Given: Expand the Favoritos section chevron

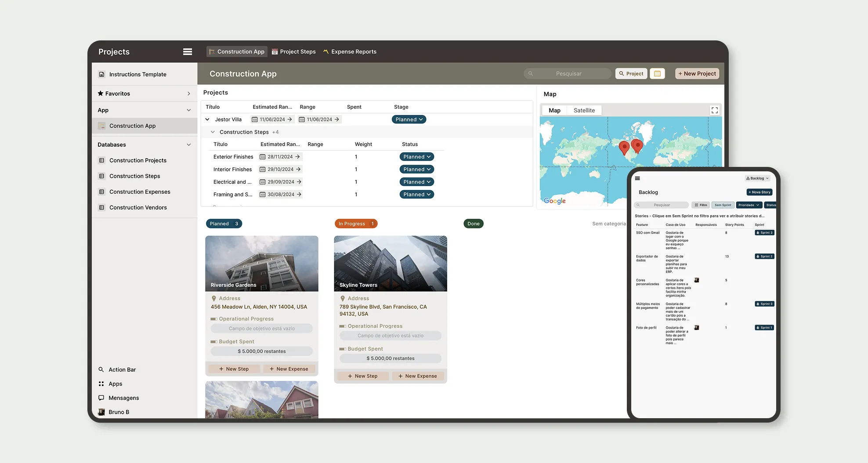Looking at the screenshot, I should [x=189, y=94].
